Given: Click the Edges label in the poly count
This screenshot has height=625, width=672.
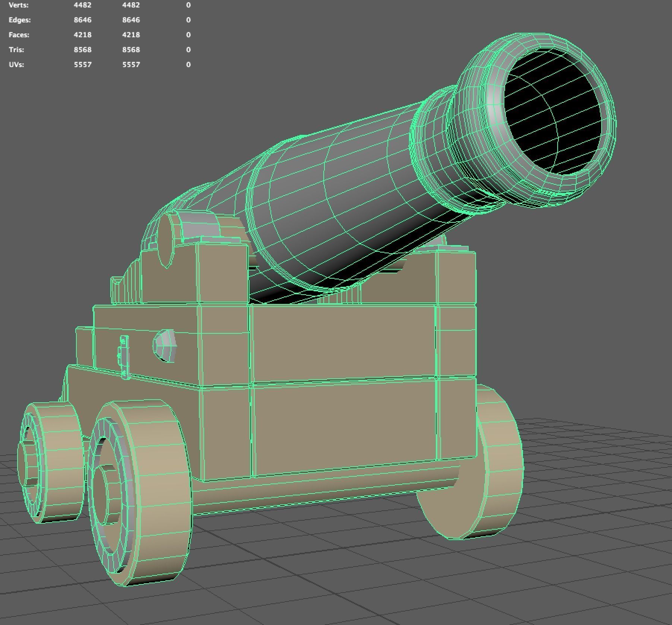Looking at the screenshot, I should (20, 20).
